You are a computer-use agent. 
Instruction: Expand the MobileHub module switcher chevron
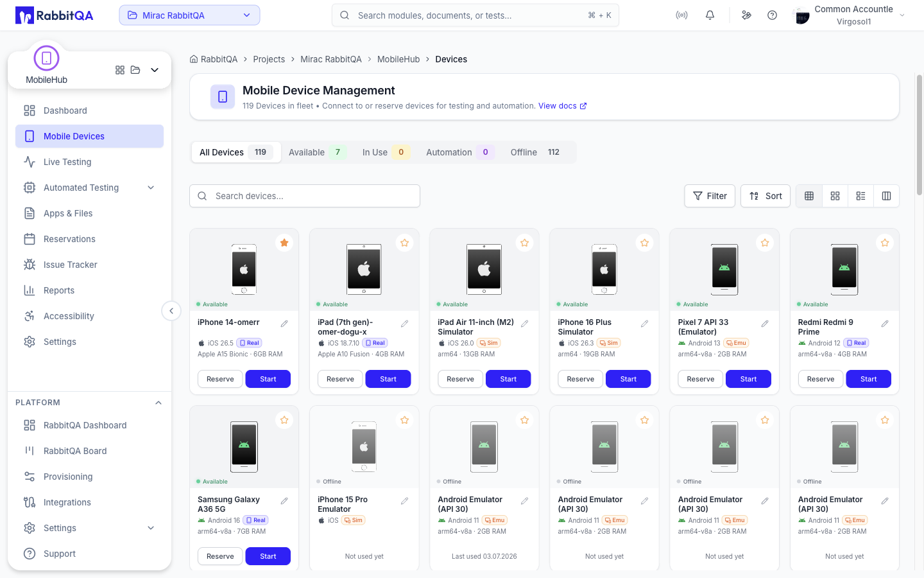pos(155,70)
